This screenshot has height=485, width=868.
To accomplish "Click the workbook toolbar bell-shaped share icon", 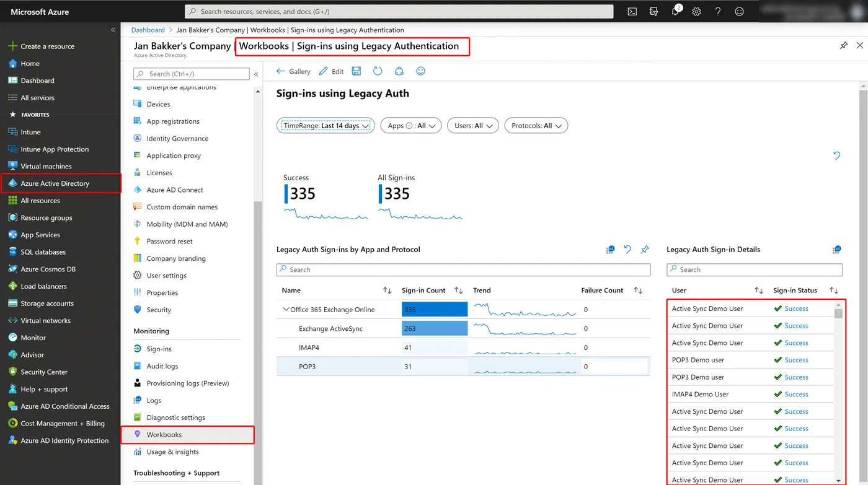I will pyautogui.click(x=399, y=71).
